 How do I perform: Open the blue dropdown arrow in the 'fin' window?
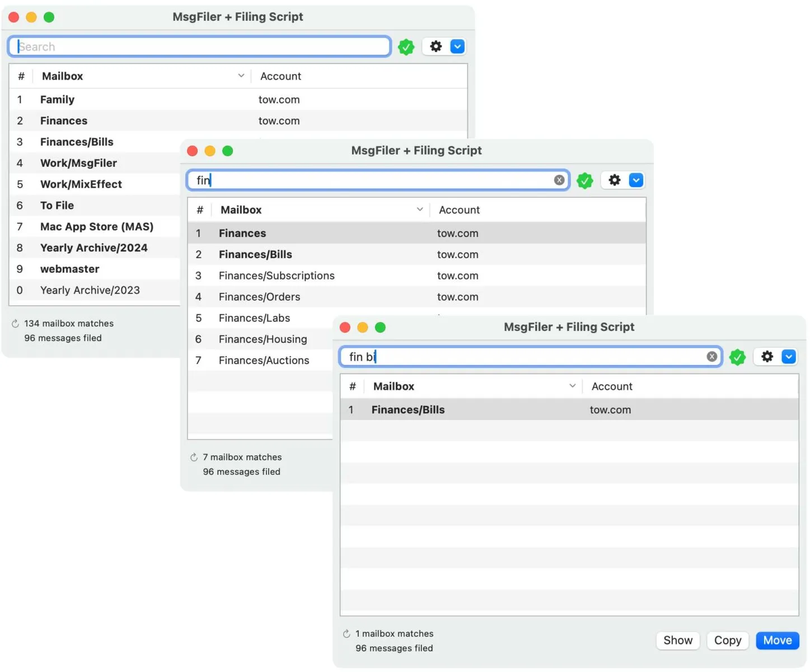tap(636, 180)
